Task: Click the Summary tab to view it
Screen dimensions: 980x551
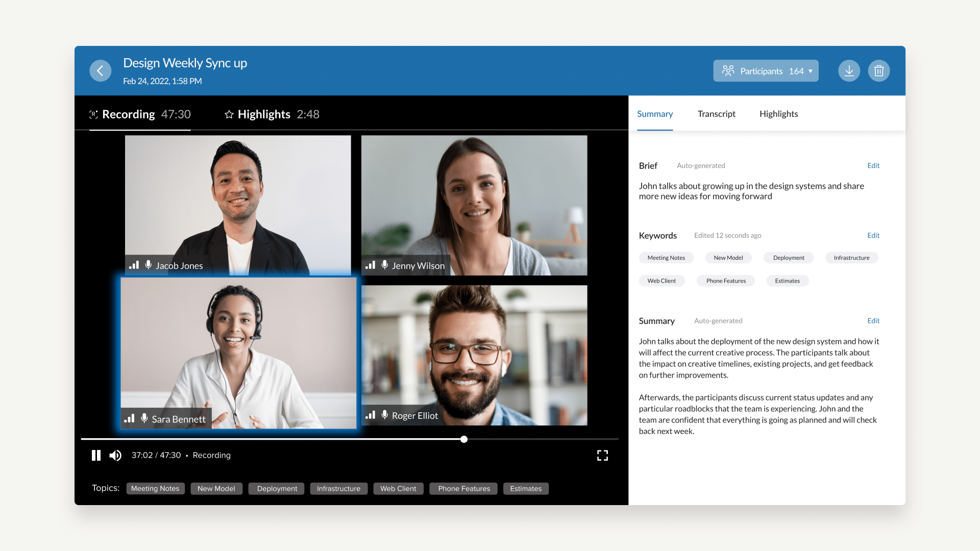Action: point(655,113)
